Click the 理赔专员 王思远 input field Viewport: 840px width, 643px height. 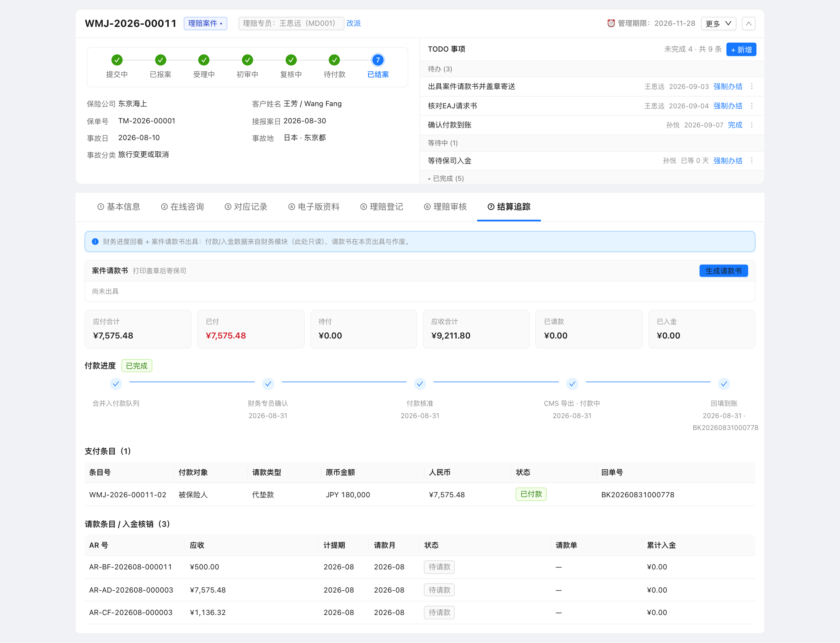(291, 23)
